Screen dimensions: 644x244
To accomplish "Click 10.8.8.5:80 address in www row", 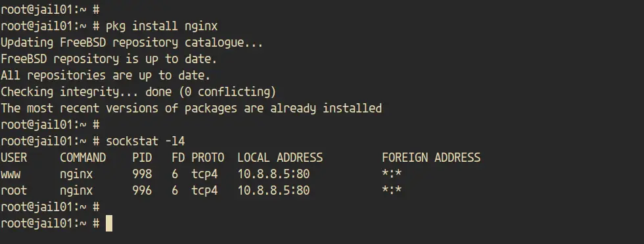I will pos(273,174).
